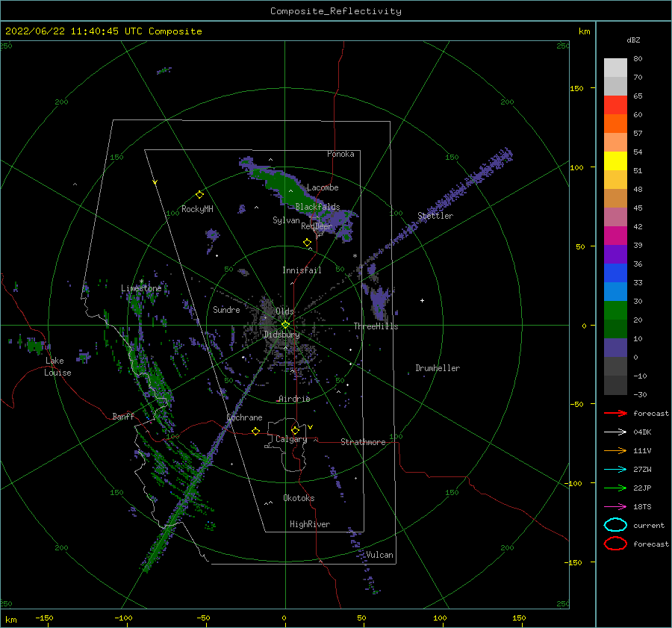
Task: Click the cyan 27ZW arrow icon
Action: click(615, 470)
